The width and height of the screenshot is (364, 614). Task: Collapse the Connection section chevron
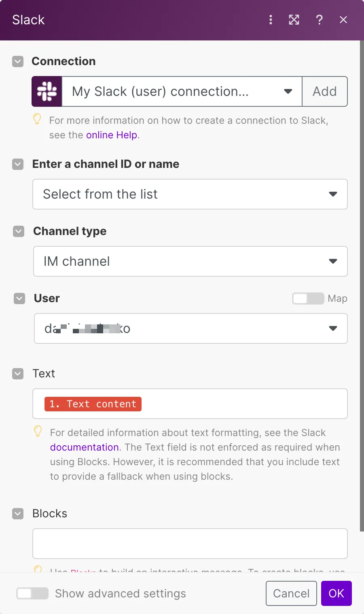[18, 61]
